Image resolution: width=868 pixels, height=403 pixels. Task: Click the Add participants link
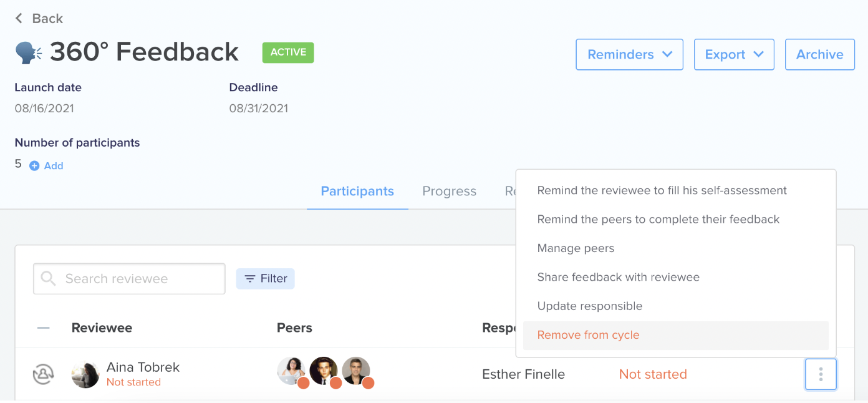[x=54, y=166]
